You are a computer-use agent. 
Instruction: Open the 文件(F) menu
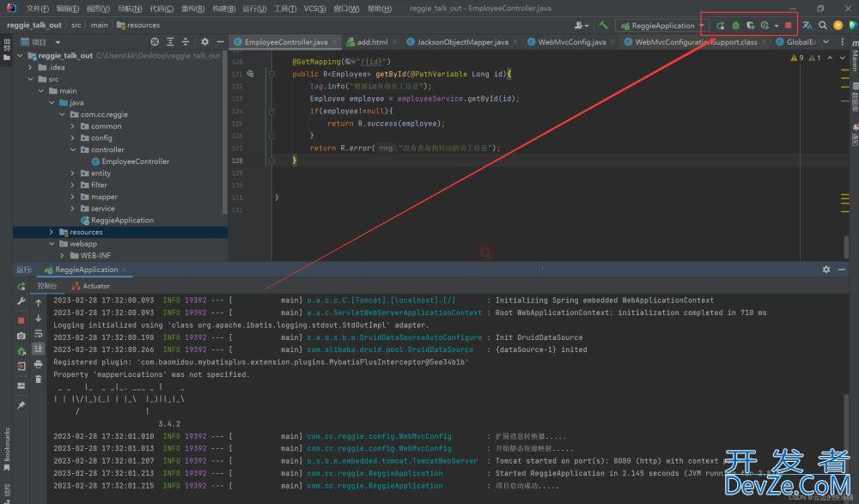(x=37, y=9)
